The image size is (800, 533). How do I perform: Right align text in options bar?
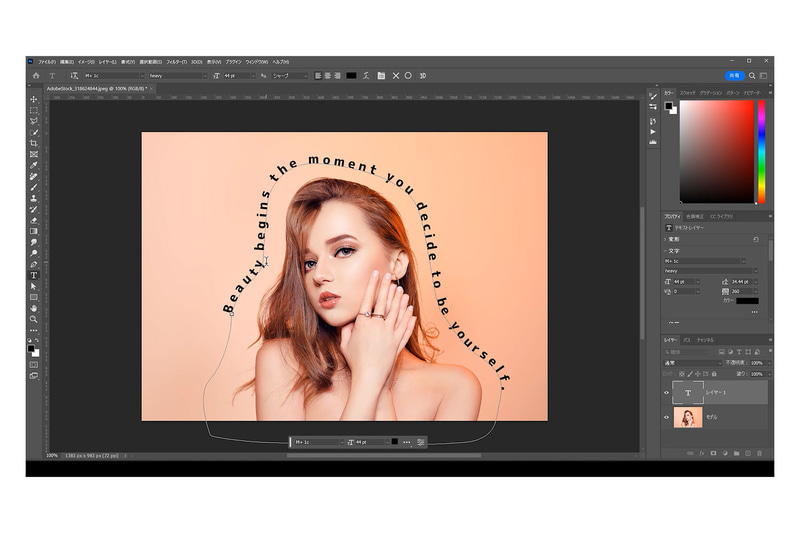[x=337, y=75]
